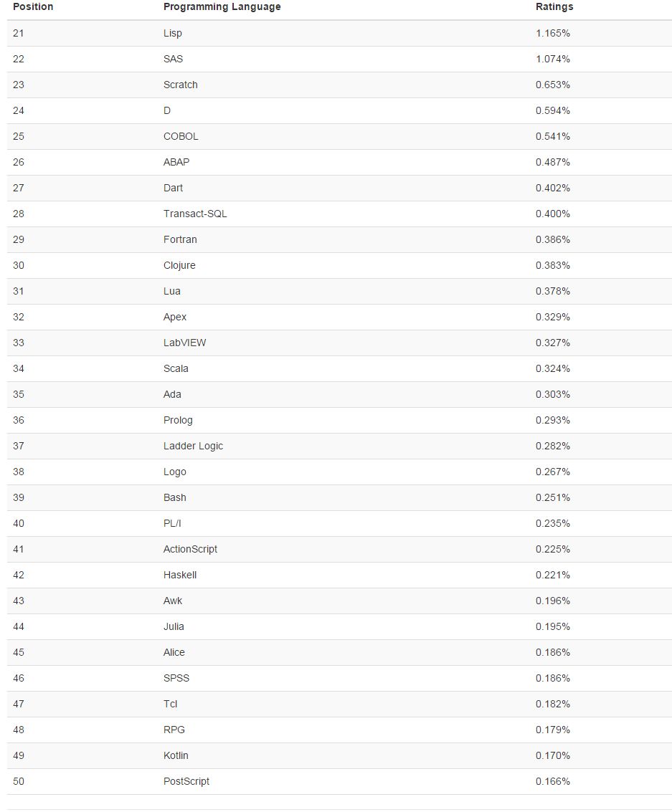This screenshot has width=672, height=812.
Task: Click the Kotlin language cell
Action: coord(176,755)
